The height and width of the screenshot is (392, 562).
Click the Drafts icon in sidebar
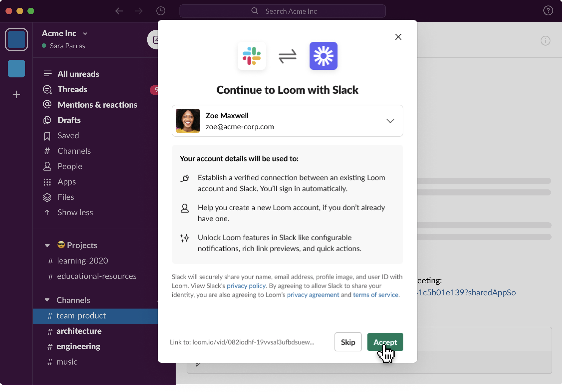pos(47,120)
